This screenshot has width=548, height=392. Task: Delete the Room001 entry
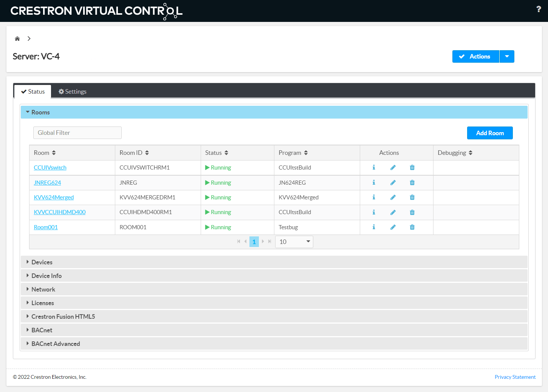click(412, 227)
